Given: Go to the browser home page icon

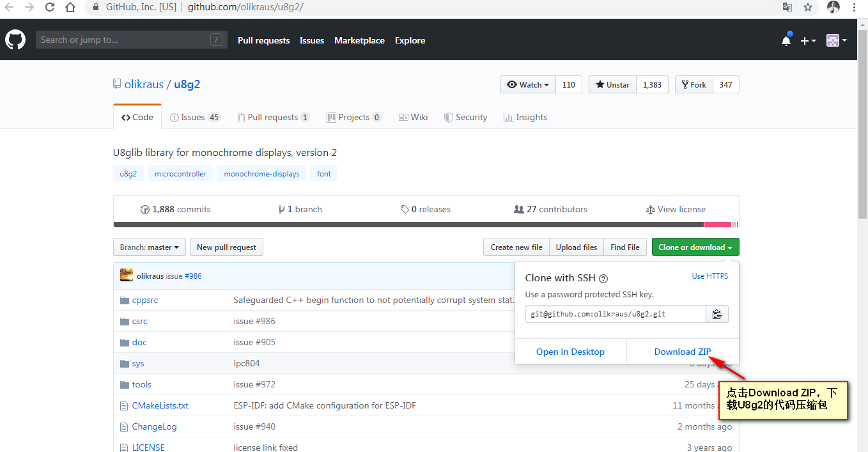Looking at the screenshot, I should 70,8.
